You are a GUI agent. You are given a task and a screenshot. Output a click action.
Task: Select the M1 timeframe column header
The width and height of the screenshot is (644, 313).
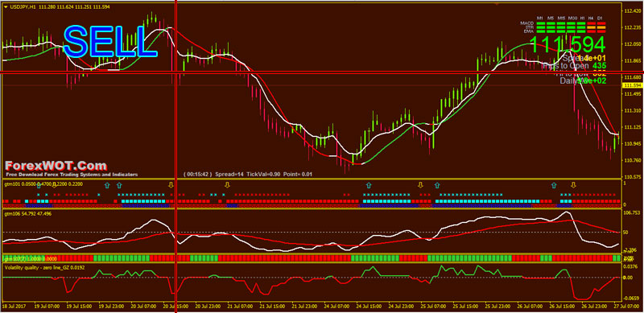pos(539,18)
